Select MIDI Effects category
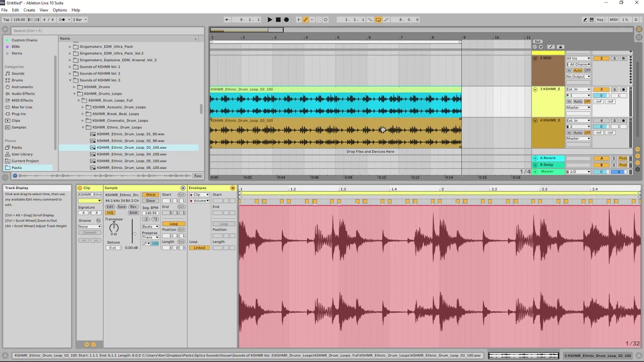The width and height of the screenshot is (644, 362). click(22, 100)
